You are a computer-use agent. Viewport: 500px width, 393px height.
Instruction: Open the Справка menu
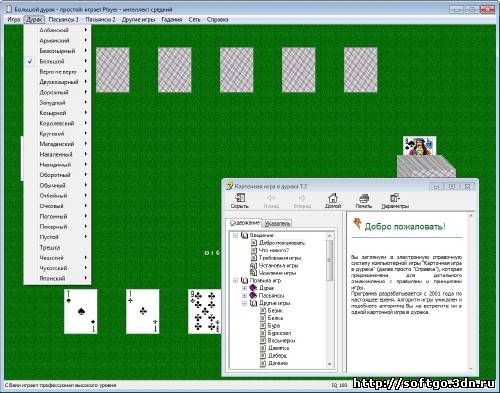217,19
